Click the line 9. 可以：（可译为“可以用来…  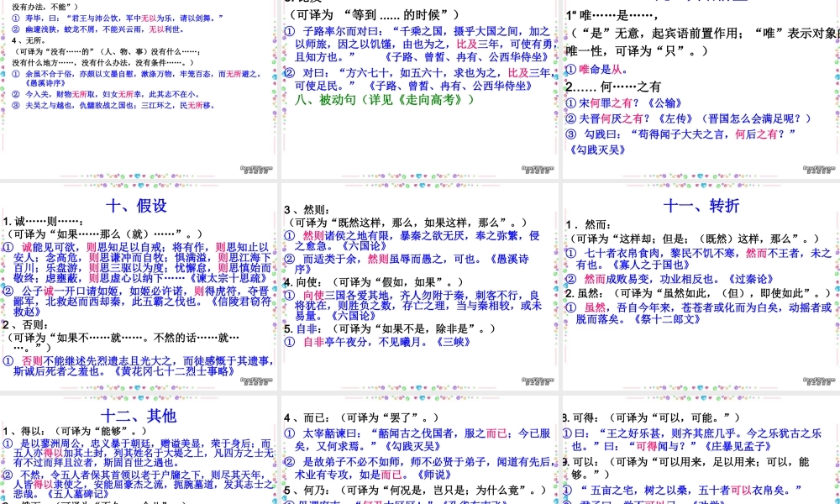click(x=685, y=468)
